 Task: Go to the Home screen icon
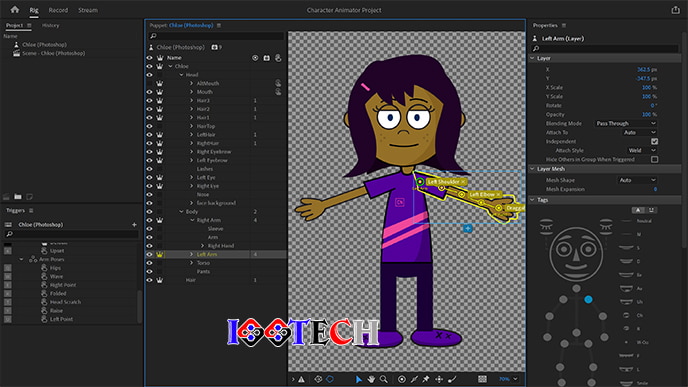[14, 9]
